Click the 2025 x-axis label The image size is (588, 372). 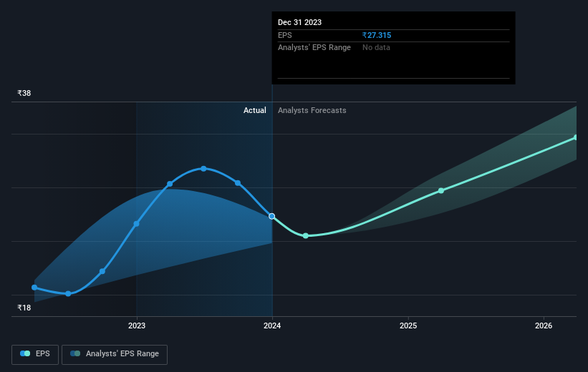(408, 325)
